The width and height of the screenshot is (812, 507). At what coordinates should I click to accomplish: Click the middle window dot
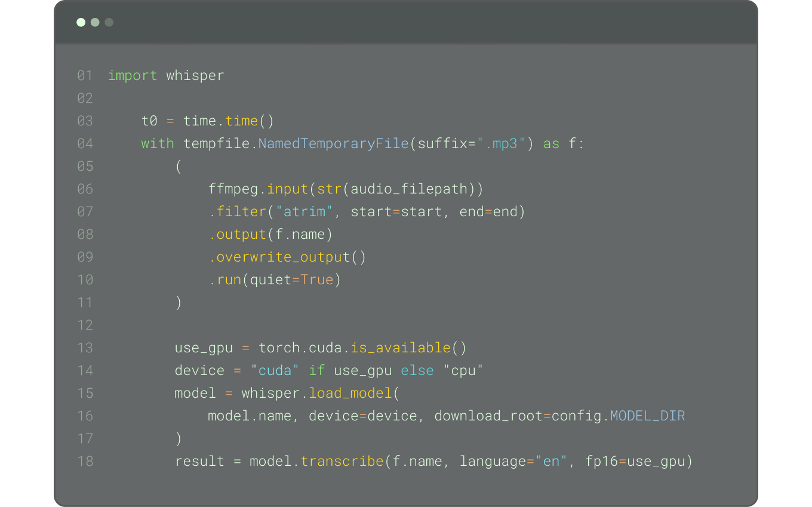[95, 23]
